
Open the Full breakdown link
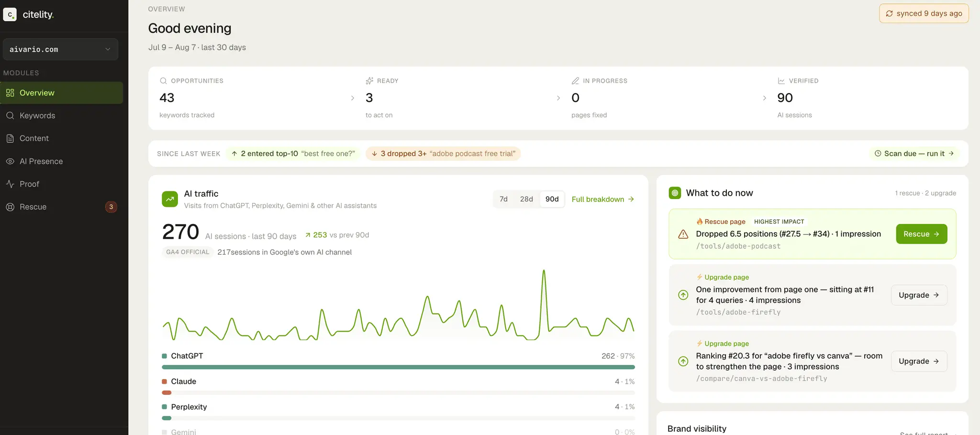click(x=603, y=199)
